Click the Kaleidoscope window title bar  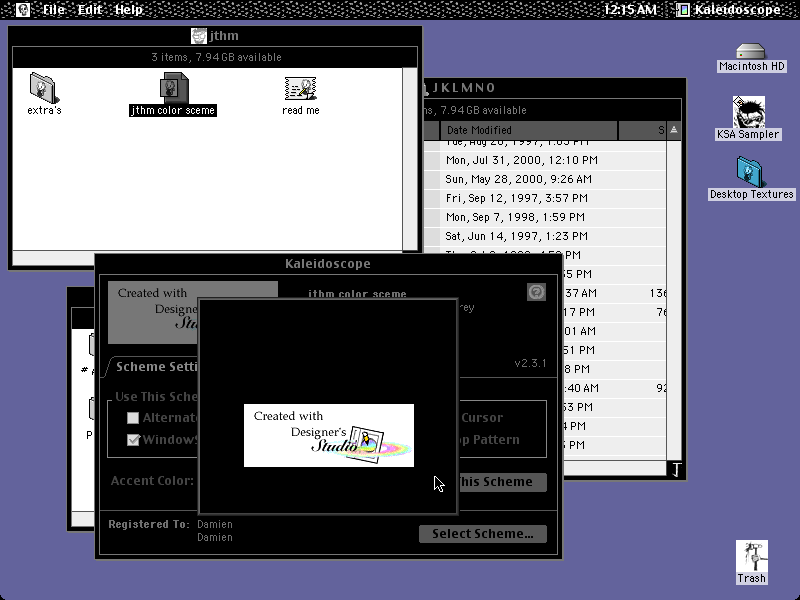click(x=328, y=264)
